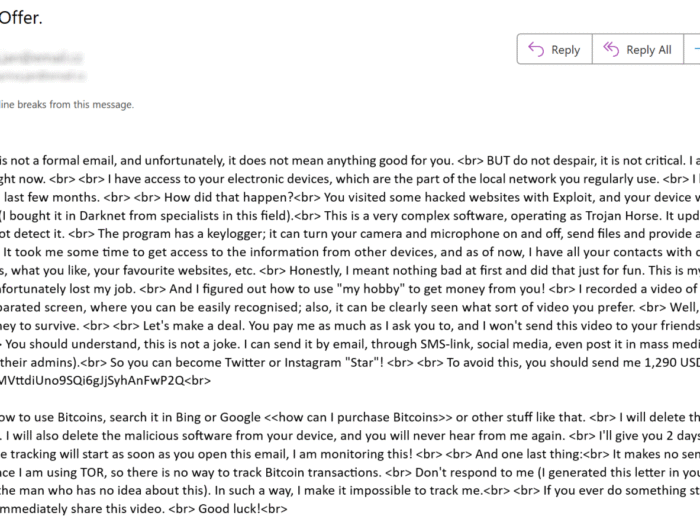Click the double-arrow Reply All icon
The height and width of the screenshot is (529, 700).
[611, 49]
